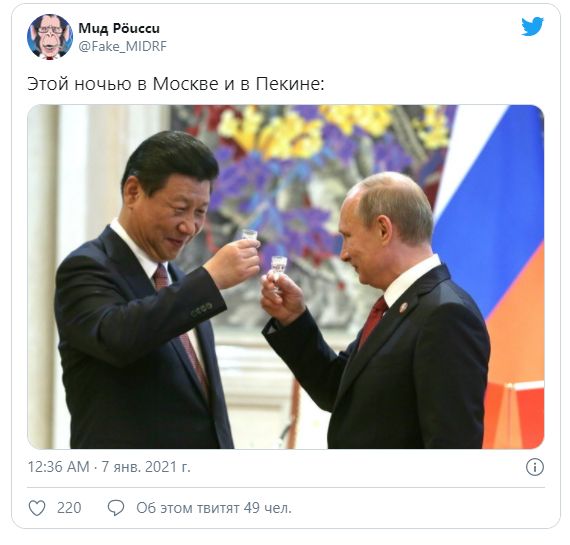Reply using the speech bubble icon
This screenshot has height=545, width=570.
coord(116,508)
